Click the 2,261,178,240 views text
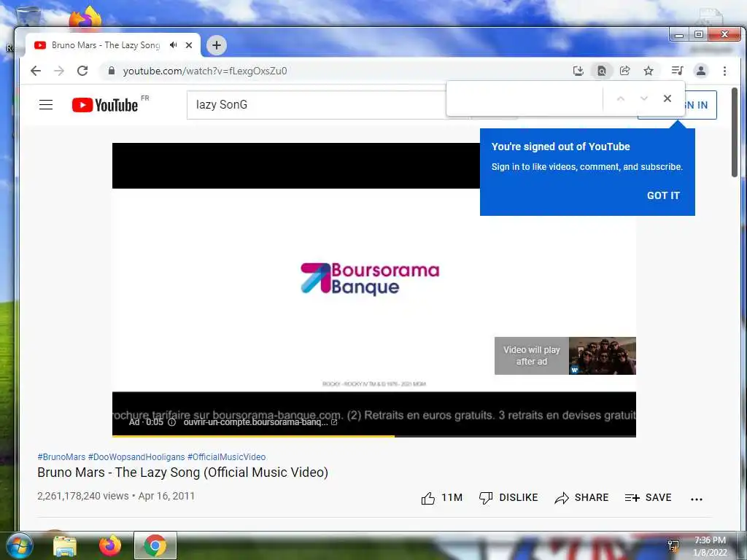 [83, 496]
